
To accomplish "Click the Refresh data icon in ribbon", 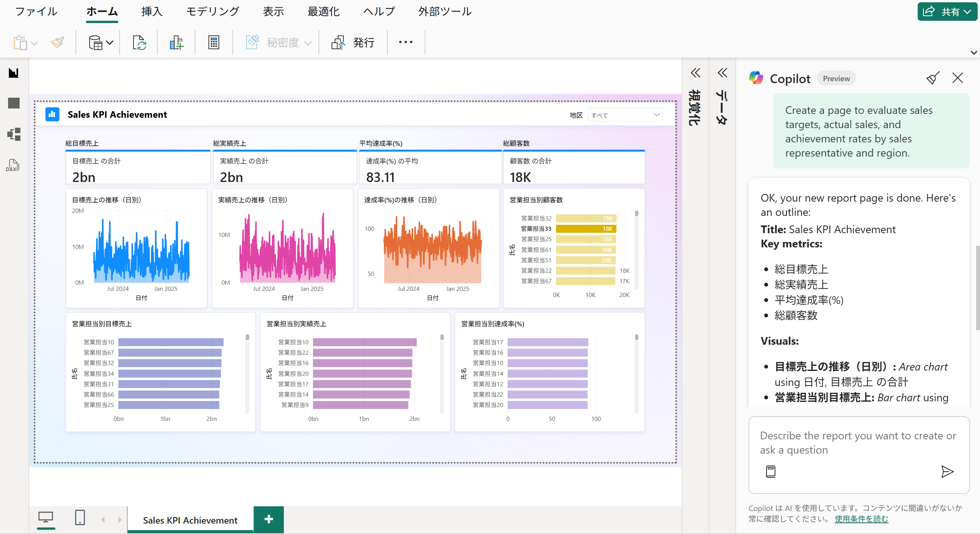I will pos(139,42).
